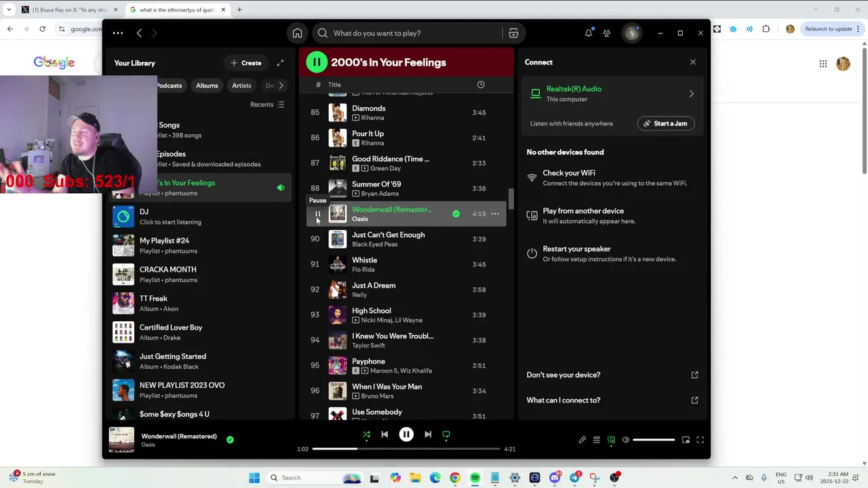Screen dimensions: 868x488
Task: Open Just Getting Started album
Action: tap(200, 361)
